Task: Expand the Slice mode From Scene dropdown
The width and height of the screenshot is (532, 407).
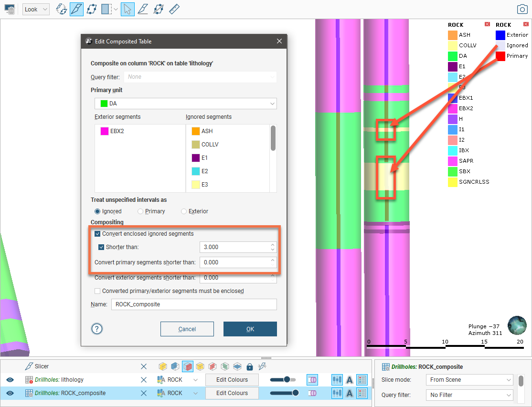Action: click(469, 380)
